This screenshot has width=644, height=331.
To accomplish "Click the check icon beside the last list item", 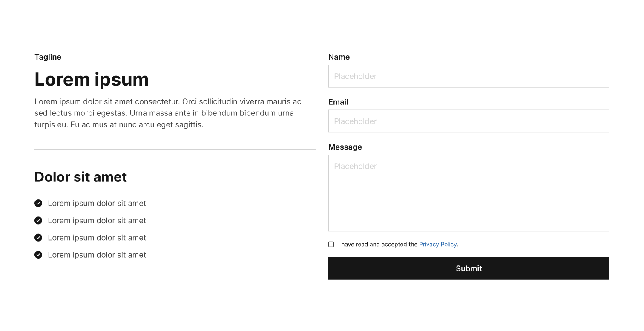I will (x=38, y=255).
